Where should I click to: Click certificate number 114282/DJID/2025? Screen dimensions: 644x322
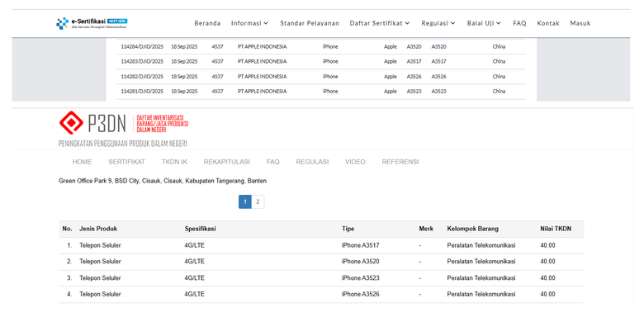tap(142, 77)
